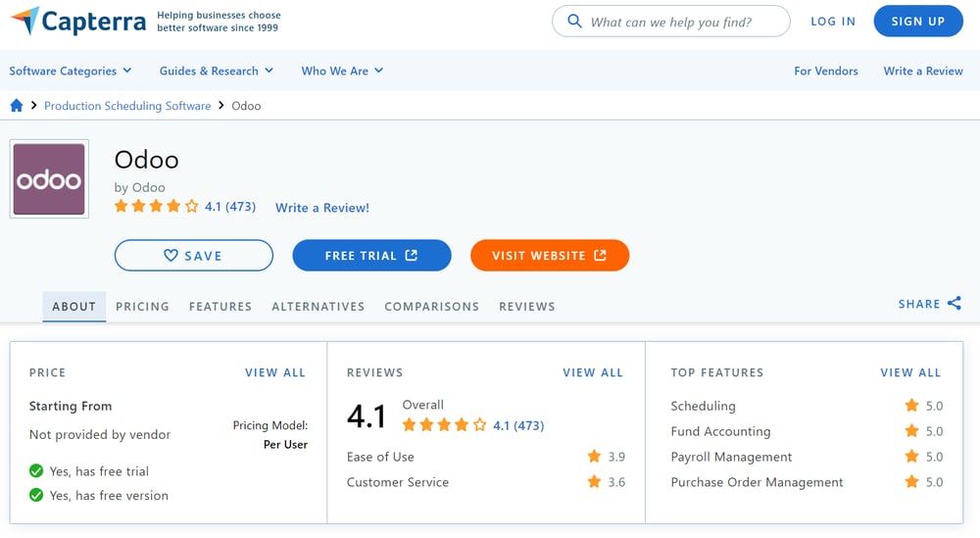Click the Scheduling feature star icon
This screenshot has width=980, height=538.
tap(911, 406)
